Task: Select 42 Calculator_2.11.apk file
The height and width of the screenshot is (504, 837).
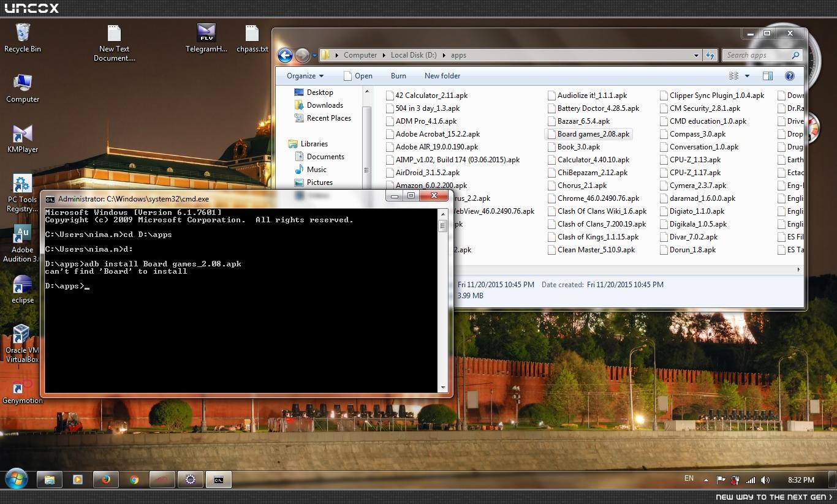Action: 426,96
